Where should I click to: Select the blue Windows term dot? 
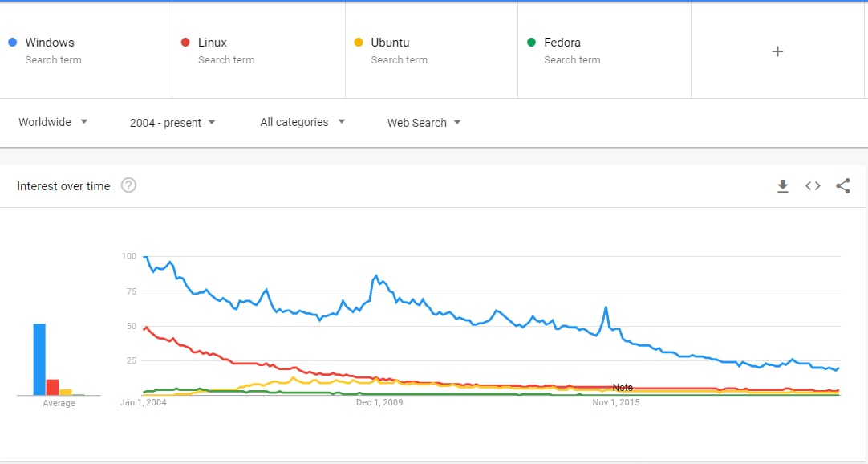13,42
